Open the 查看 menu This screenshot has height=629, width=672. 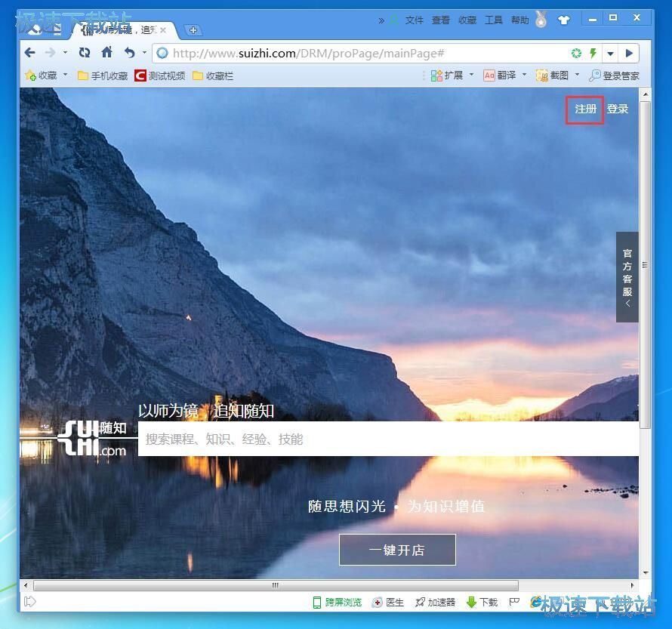440,20
